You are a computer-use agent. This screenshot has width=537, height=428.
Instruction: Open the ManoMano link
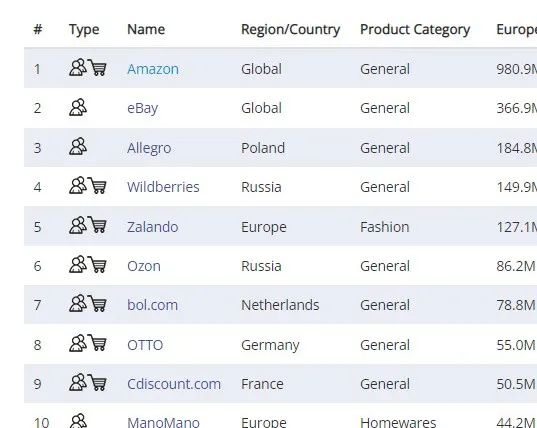[163, 422]
